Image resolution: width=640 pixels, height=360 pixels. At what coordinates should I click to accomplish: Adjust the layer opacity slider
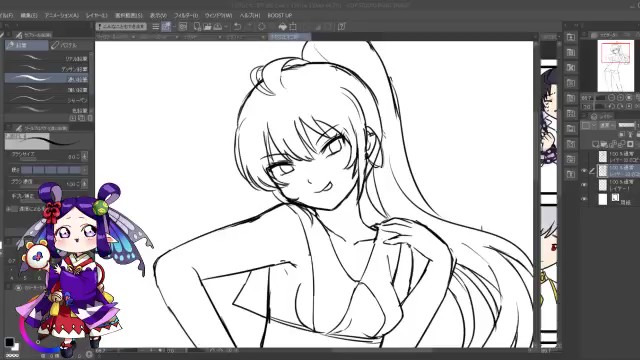[626, 125]
